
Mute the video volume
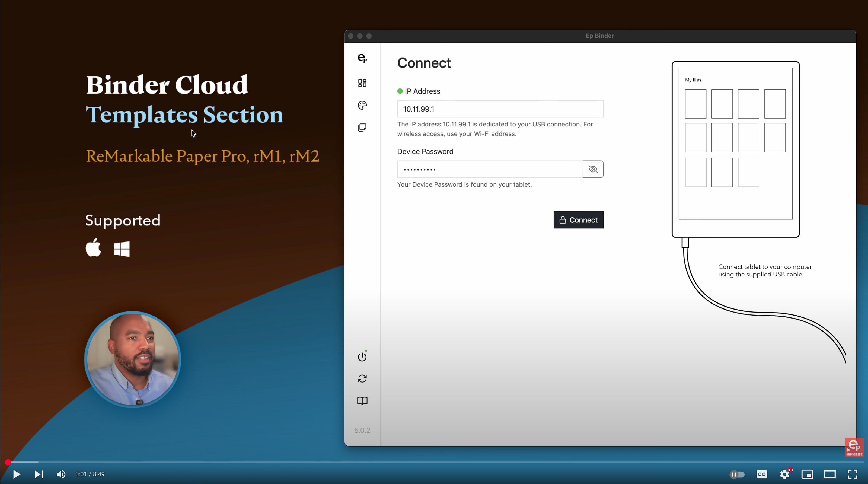click(x=61, y=474)
